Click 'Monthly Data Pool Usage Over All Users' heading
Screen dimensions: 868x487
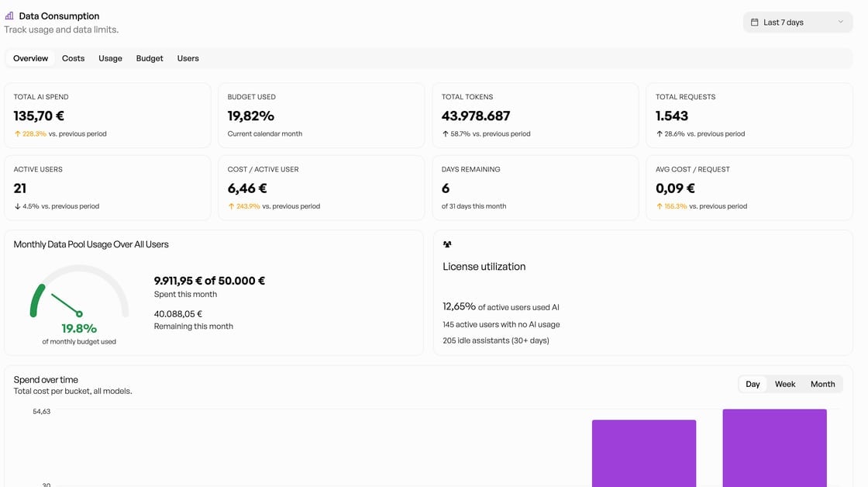tap(91, 244)
